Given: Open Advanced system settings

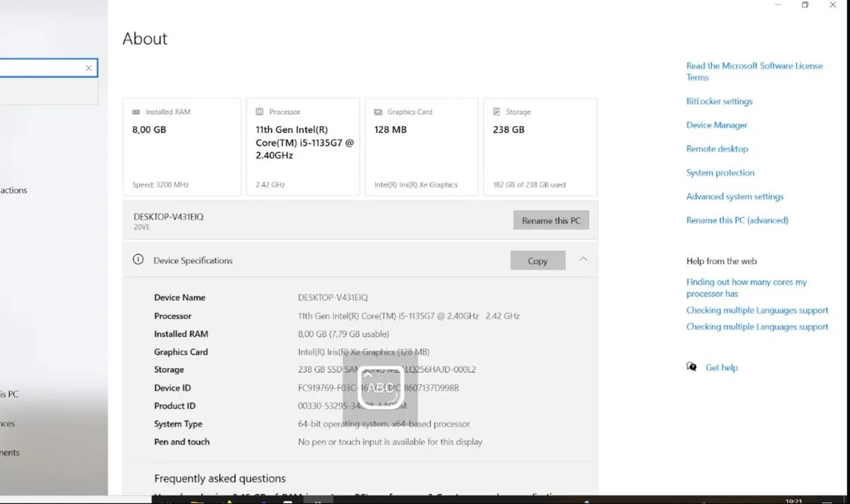Looking at the screenshot, I should click(735, 196).
